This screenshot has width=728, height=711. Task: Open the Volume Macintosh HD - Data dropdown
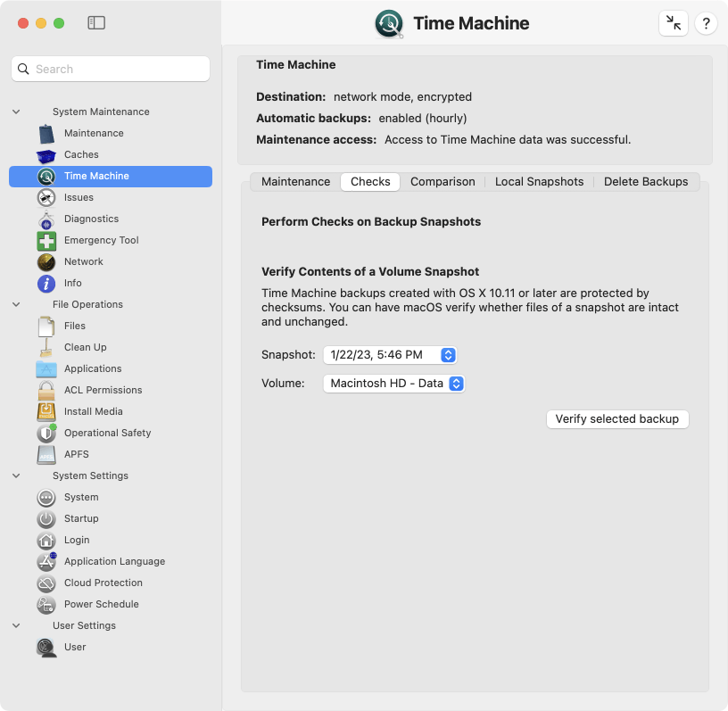394,384
